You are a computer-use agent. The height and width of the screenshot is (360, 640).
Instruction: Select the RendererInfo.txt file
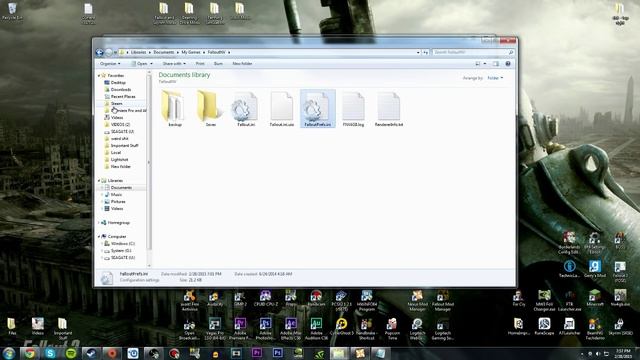coord(389,109)
